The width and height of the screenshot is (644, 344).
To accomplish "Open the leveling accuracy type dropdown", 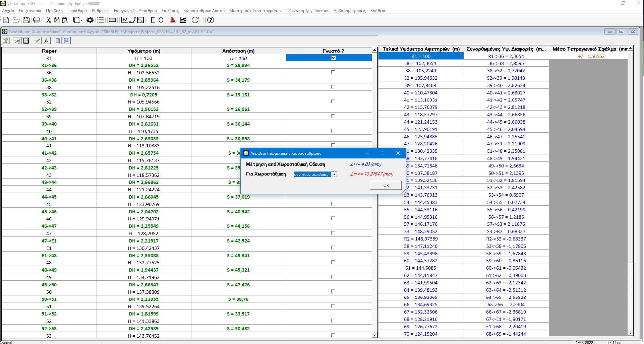I will [x=334, y=175].
